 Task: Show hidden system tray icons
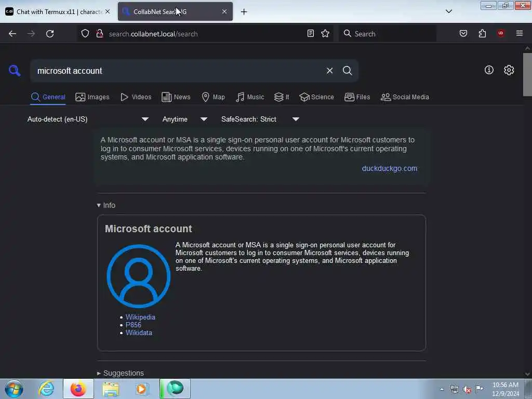(442, 390)
